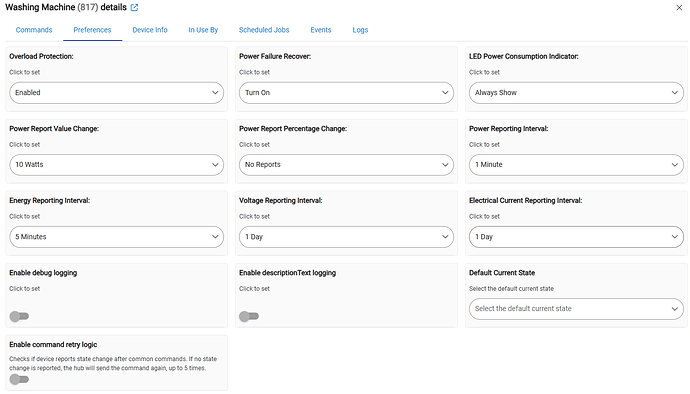
Task: Click the Power Failure Recover label
Action: pyautogui.click(x=275, y=56)
